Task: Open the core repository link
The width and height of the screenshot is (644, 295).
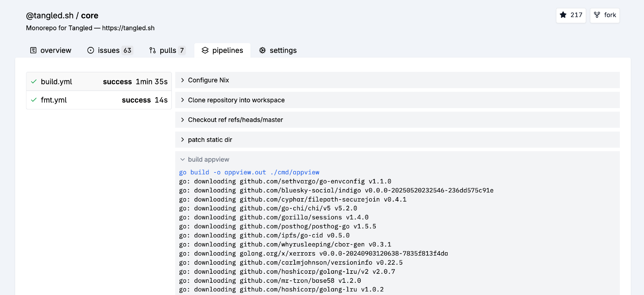Action: (x=90, y=15)
